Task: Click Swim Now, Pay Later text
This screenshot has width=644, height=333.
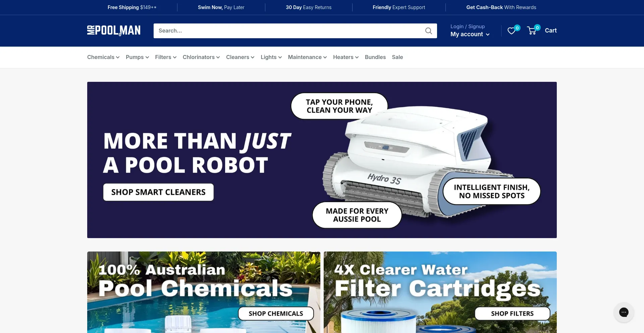Action: (x=221, y=7)
